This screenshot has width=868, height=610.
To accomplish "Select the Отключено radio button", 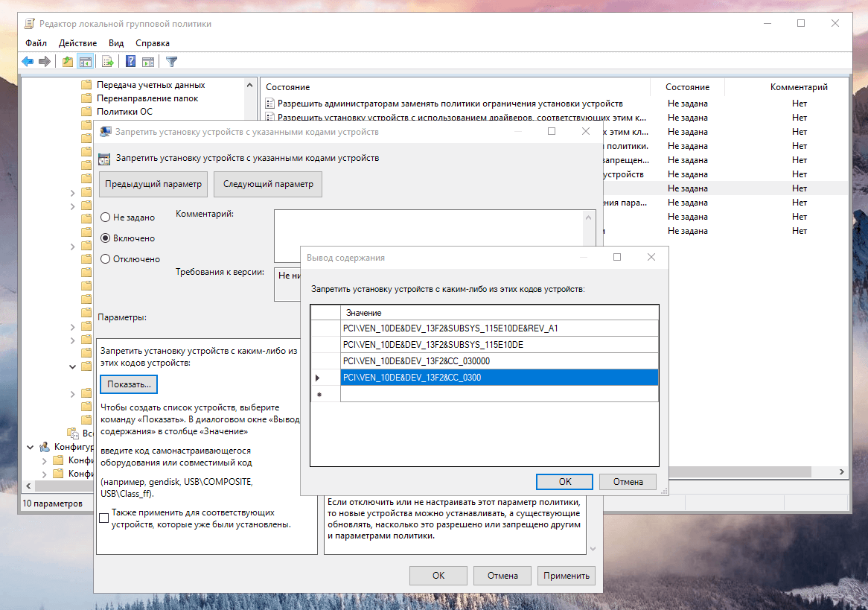I will tap(105, 258).
